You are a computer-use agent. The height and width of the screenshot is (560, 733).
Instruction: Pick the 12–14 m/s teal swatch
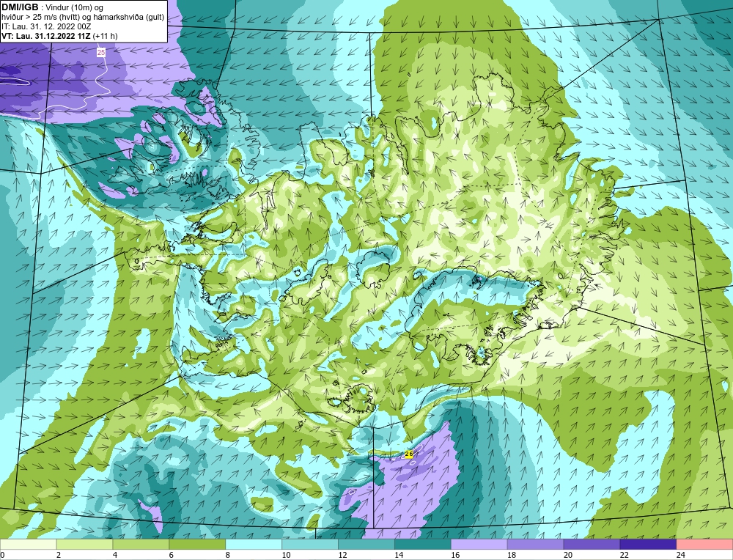pyautogui.click(x=366, y=544)
